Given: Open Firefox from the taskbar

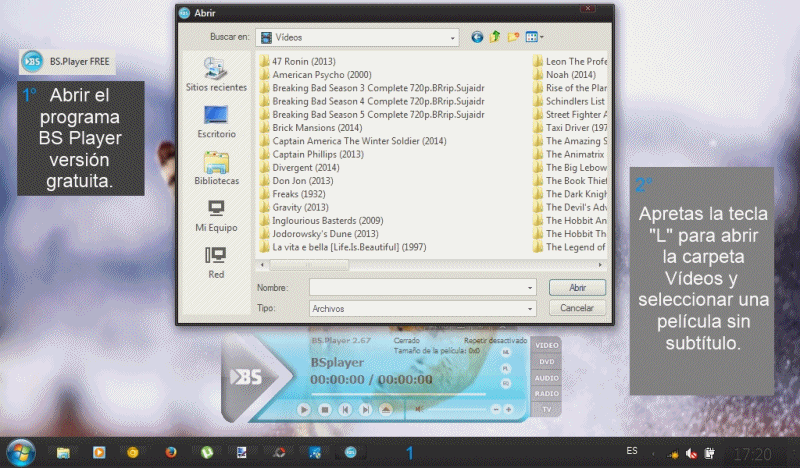Looking at the screenshot, I should (x=171, y=452).
